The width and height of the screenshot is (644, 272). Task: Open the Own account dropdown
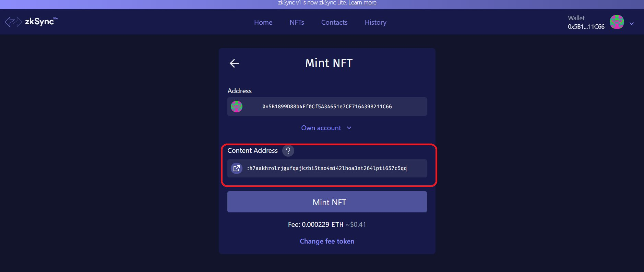coord(321,128)
